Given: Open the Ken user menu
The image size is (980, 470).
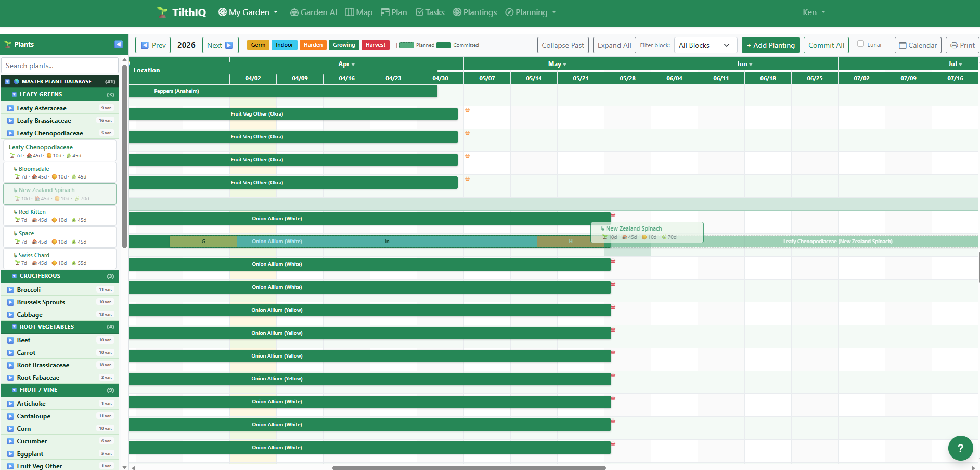Looking at the screenshot, I should pos(814,12).
